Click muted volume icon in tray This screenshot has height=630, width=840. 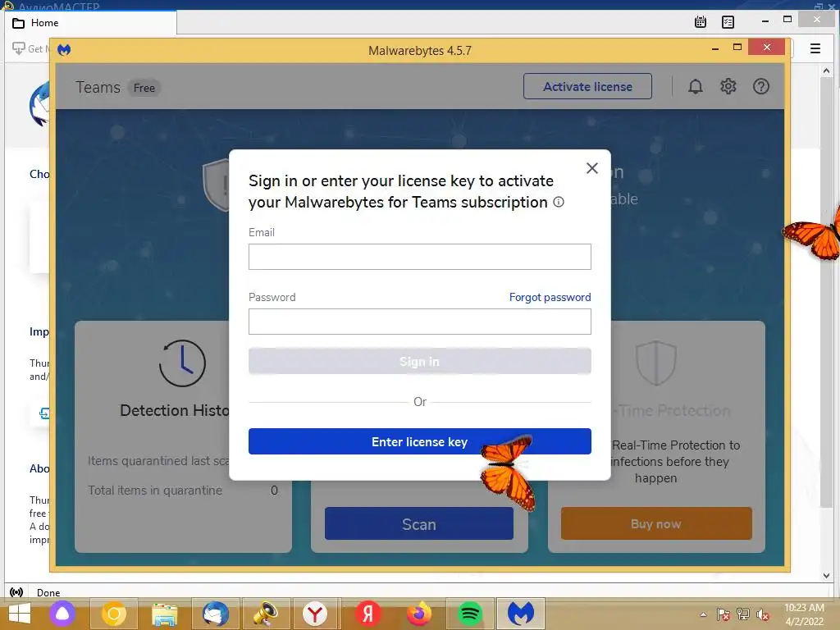pyautogui.click(x=763, y=614)
